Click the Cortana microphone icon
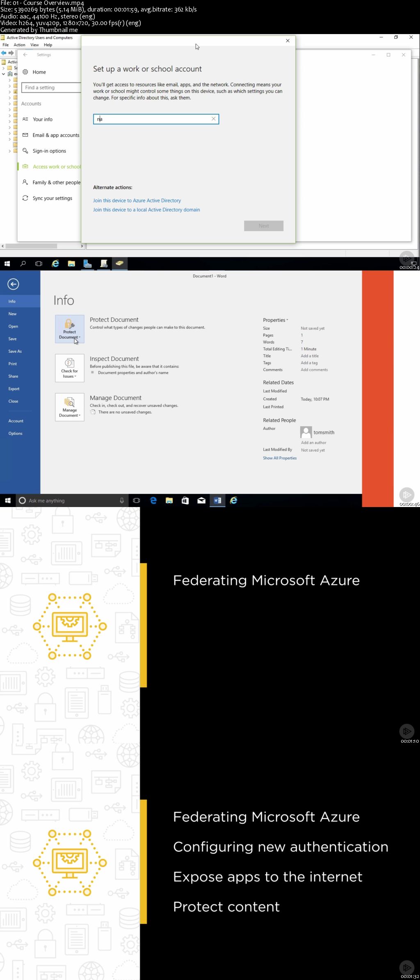The width and height of the screenshot is (420, 980). tap(122, 500)
